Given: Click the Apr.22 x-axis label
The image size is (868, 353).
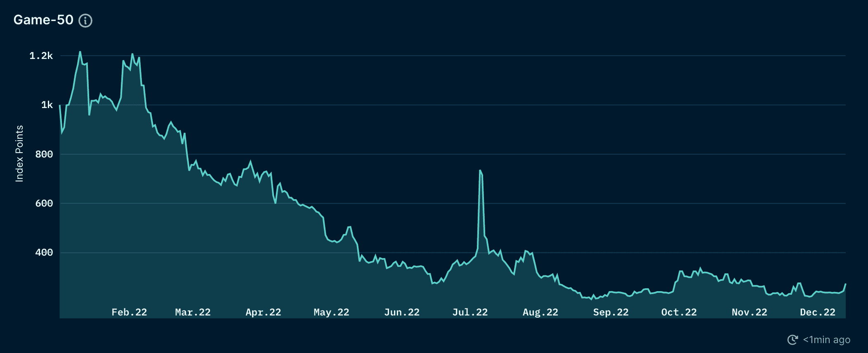Looking at the screenshot, I should tap(263, 312).
